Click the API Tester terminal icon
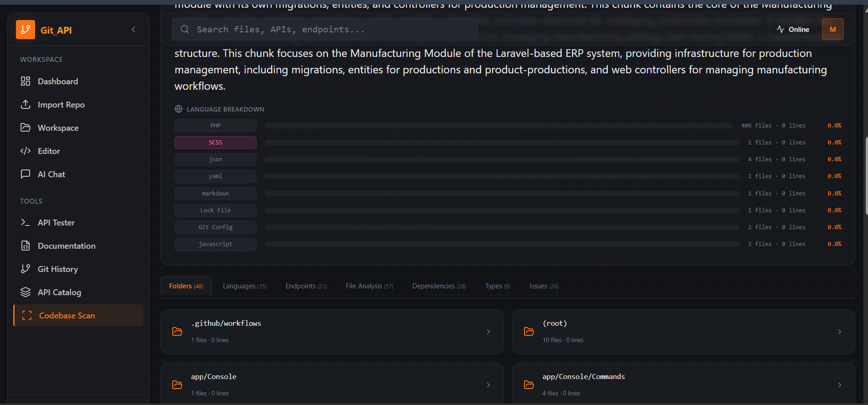This screenshot has width=868, height=405. tap(26, 222)
